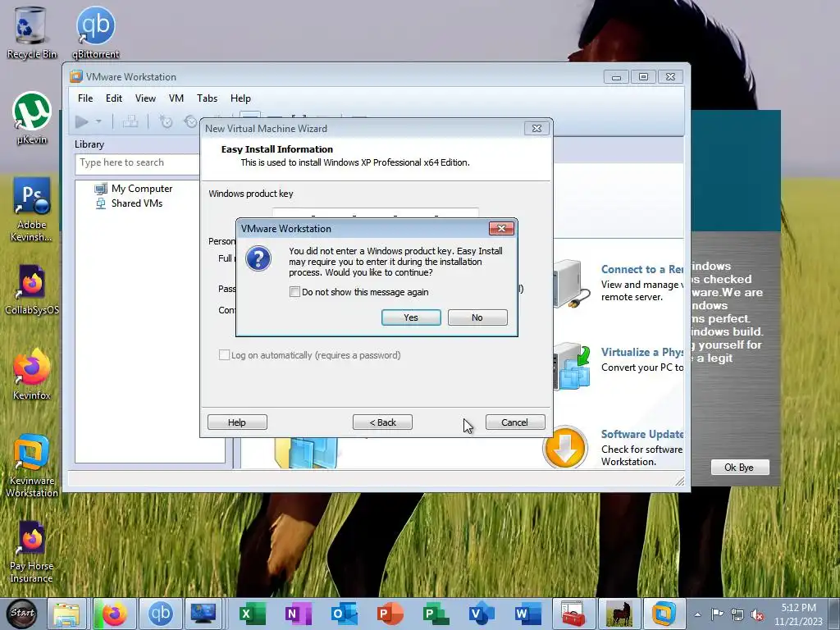Click the Start button

[x=22, y=614]
